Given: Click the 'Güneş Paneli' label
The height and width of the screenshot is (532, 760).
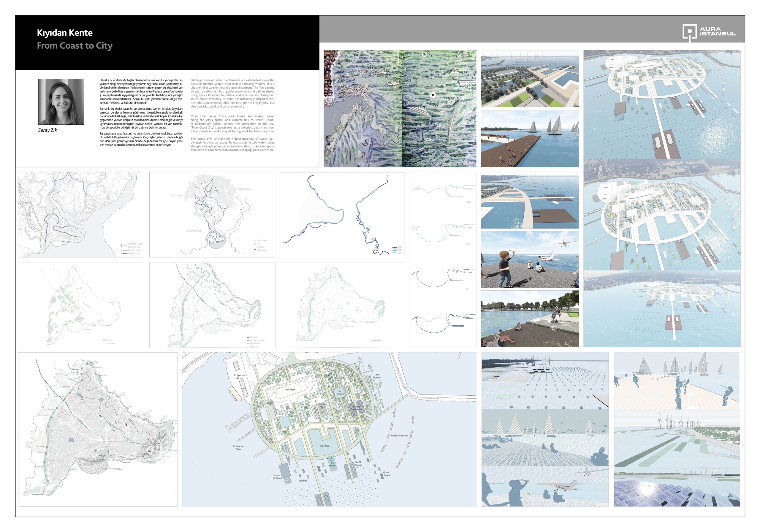Looking at the screenshot, I should [x=386, y=474].
